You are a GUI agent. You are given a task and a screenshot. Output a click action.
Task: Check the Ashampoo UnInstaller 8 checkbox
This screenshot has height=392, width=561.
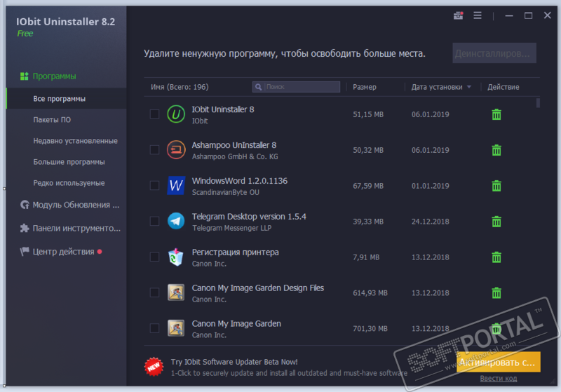(x=154, y=150)
